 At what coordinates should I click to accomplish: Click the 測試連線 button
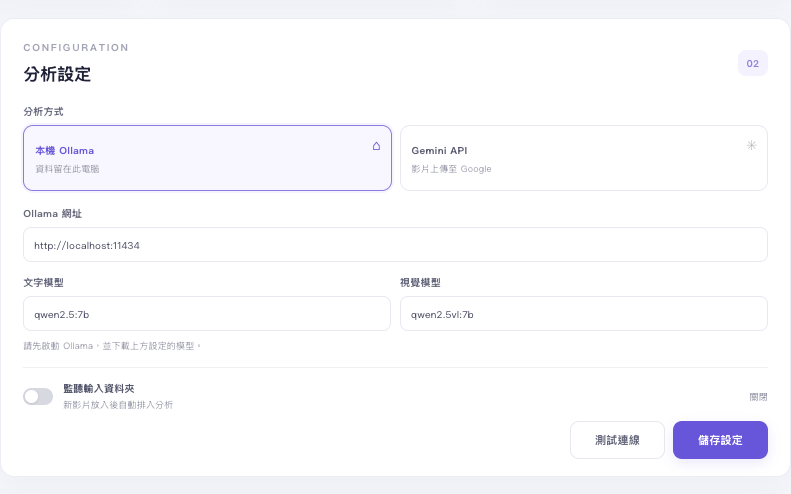617,440
